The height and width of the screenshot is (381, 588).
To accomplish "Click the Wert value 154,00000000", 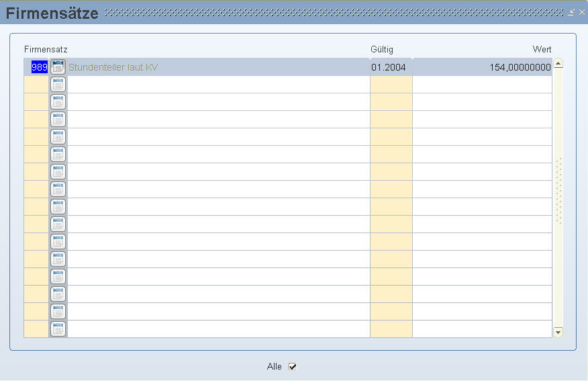I will (520, 67).
